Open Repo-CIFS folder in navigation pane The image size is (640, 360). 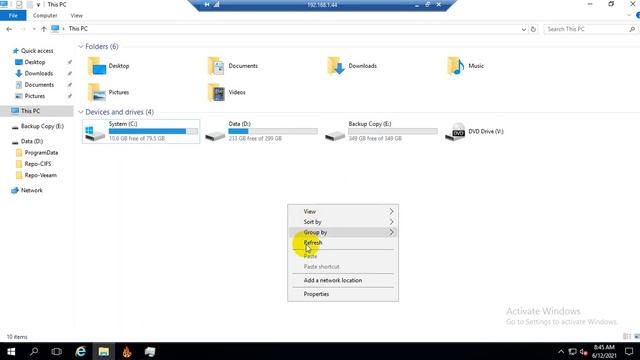pos(38,164)
